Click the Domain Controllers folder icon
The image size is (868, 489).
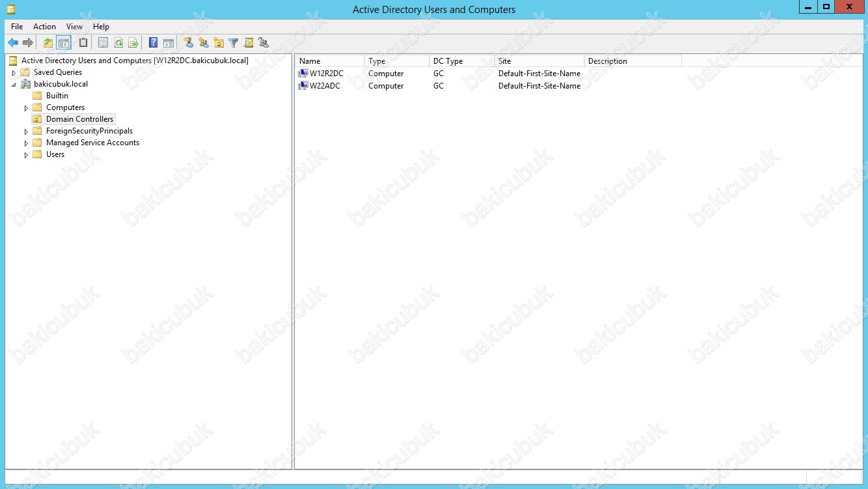pyautogui.click(x=38, y=119)
